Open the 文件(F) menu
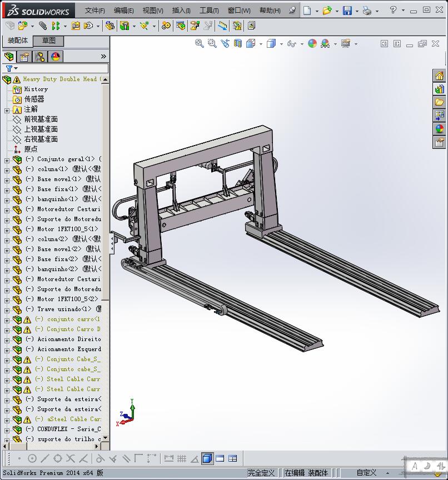448x480 pixels. pyautogui.click(x=95, y=11)
